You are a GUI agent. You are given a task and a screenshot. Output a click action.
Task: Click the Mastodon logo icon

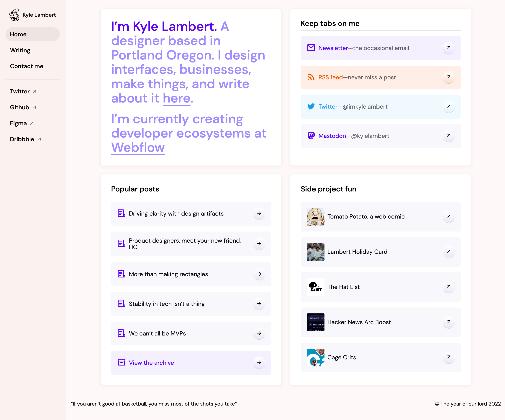(x=311, y=136)
